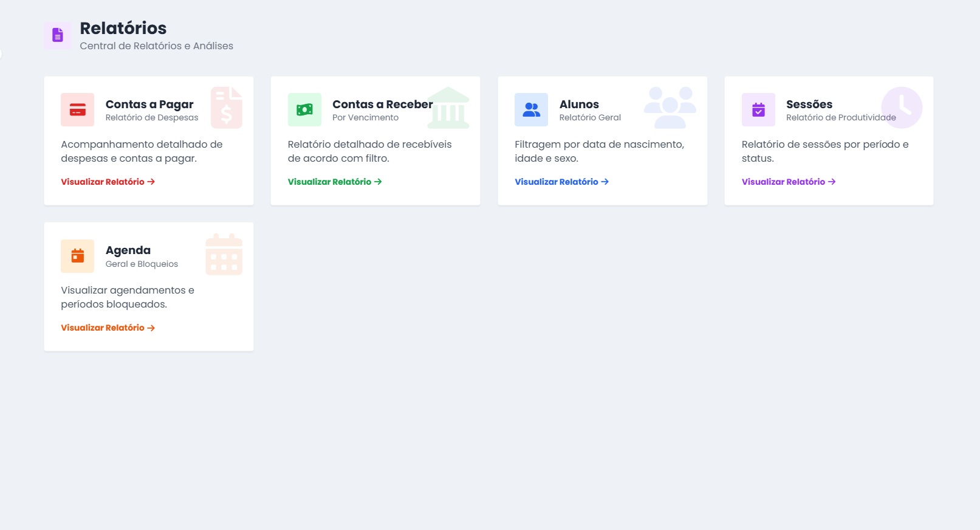This screenshot has height=530, width=980.
Task: Click the orange calendar icon for Agenda
Action: tap(77, 256)
